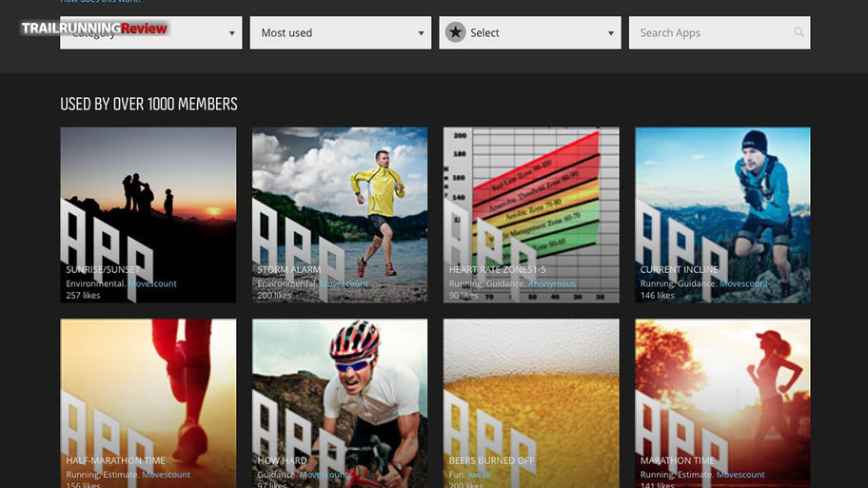Click the Category dropdown arrow
This screenshot has height=488, width=868.
coord(232,33)
